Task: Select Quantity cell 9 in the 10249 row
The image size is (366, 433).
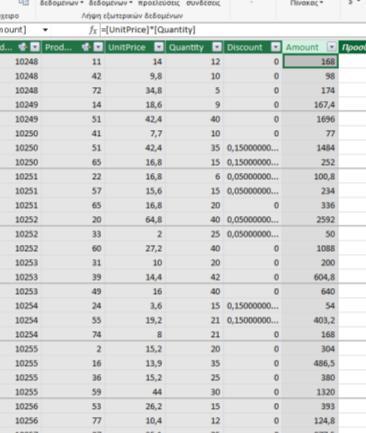Action: 194,105
